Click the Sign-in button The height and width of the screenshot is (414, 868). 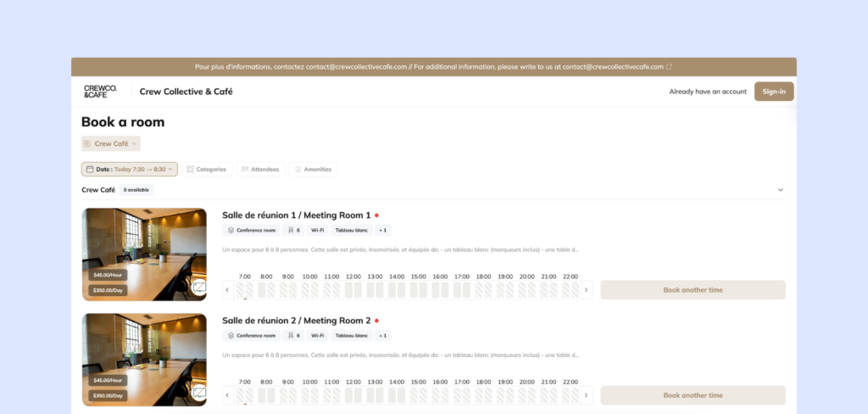pyautogui.click(x=773, y=92)
